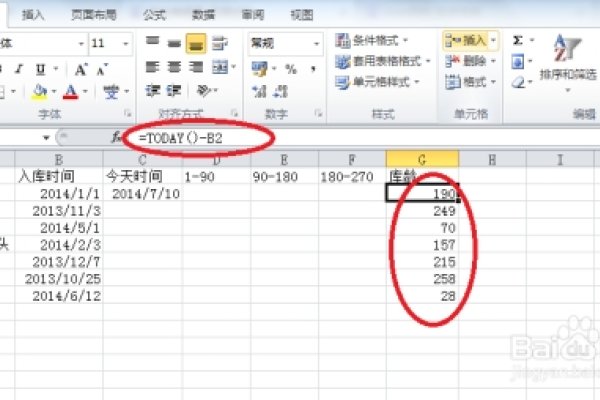Click the fx insert function icon

pos(116,137)
